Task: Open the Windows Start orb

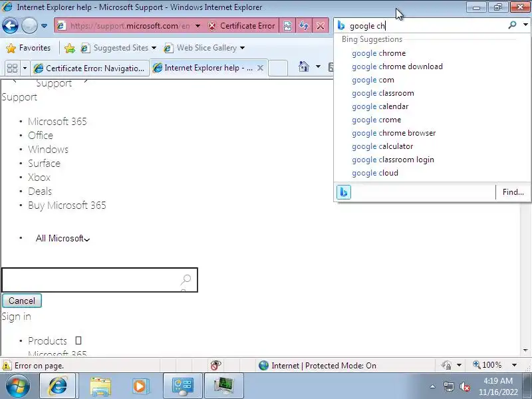Action: [17, 386]
